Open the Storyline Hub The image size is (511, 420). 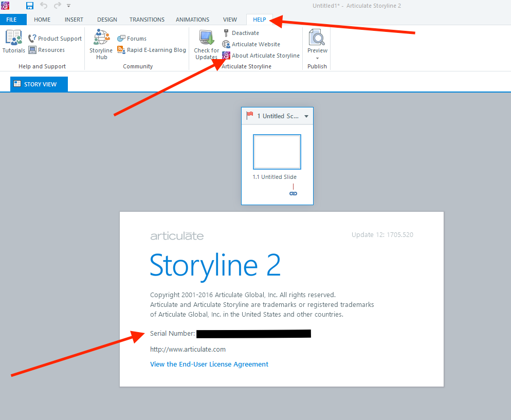(x=101, y=45)
